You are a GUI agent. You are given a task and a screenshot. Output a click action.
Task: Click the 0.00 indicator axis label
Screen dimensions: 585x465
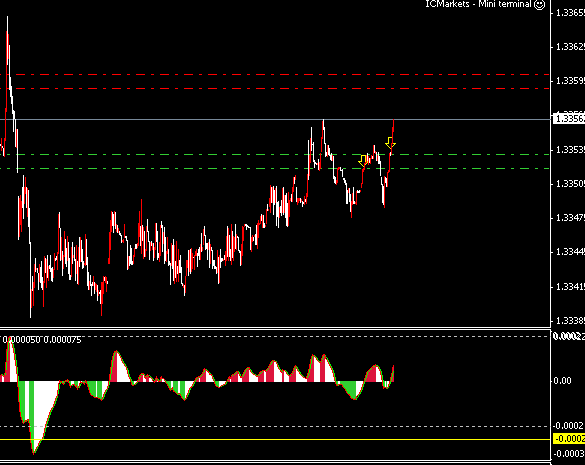(562, 381)
